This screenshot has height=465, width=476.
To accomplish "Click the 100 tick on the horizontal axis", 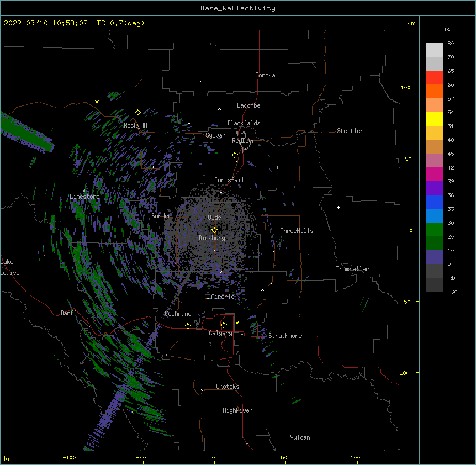I will coord(355,457).
